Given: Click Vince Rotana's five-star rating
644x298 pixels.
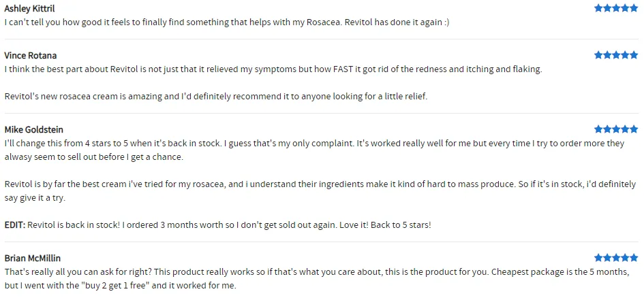Looking at the screenshot, I should (x=616, y=55).
